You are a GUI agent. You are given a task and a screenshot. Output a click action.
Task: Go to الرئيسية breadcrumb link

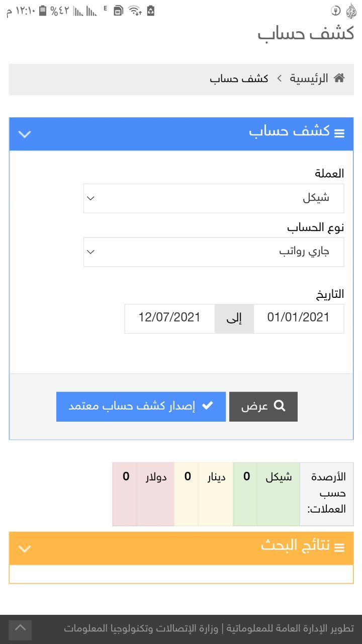pyautogui.click(x=309, y=78)
